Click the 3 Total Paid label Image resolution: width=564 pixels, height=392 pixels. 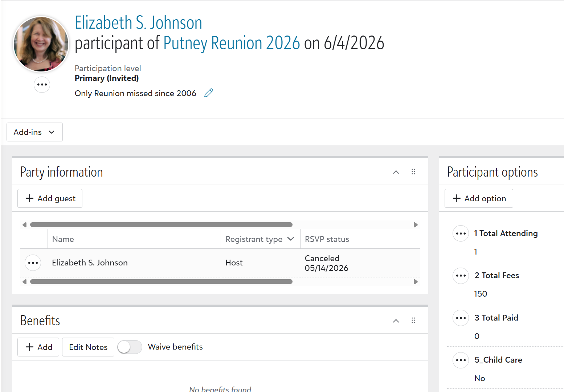tap(496, 318)
